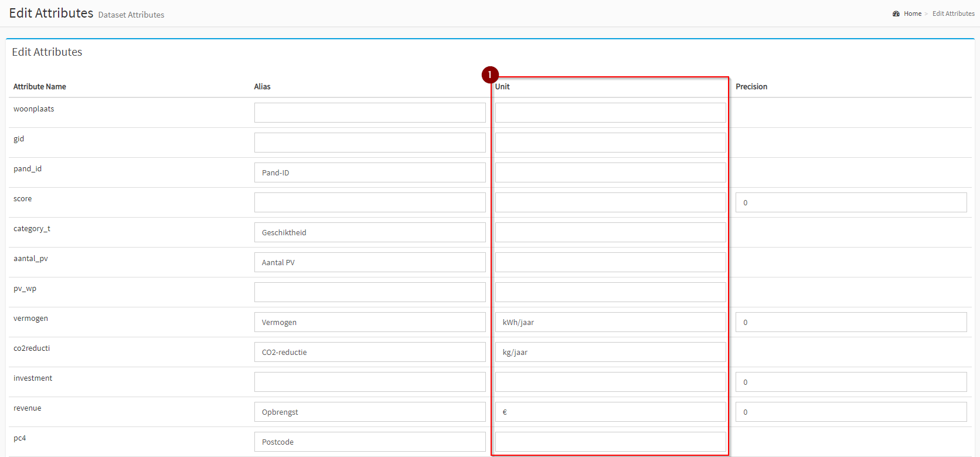Screen dimensions: 980x457
Task: Select the pand_id attribute name
Action: click(x=28, y=169)
